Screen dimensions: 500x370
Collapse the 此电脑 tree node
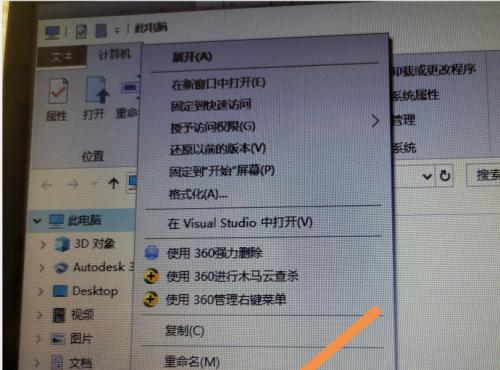coord(37,220)
